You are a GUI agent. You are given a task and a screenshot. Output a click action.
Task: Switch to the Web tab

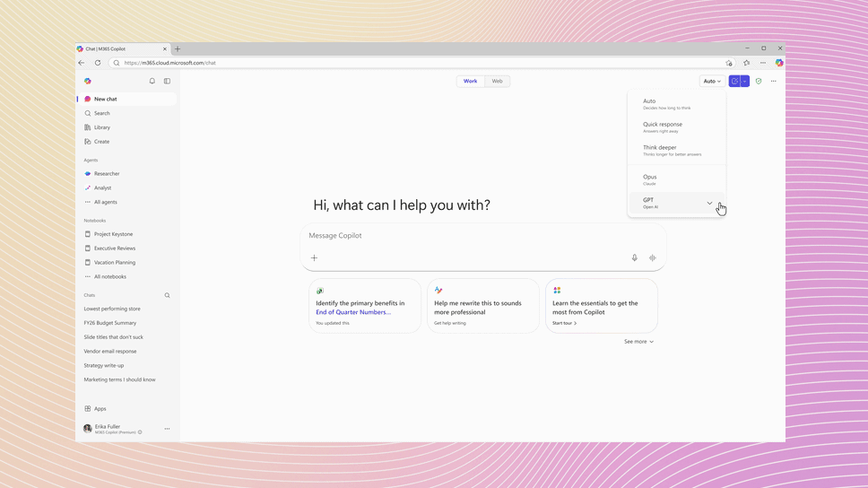[497, 81]
